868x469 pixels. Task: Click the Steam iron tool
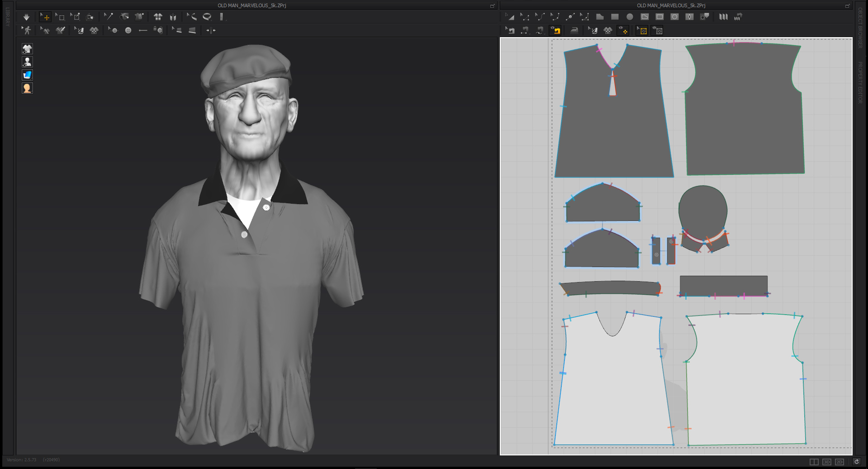click(x=574, y=30)
